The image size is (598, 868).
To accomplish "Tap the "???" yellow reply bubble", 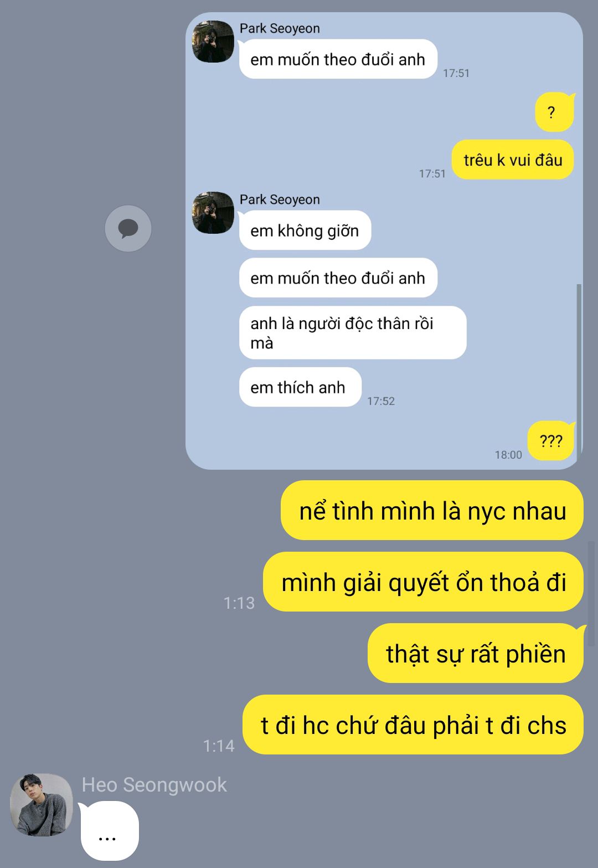I will click(551, 441).
